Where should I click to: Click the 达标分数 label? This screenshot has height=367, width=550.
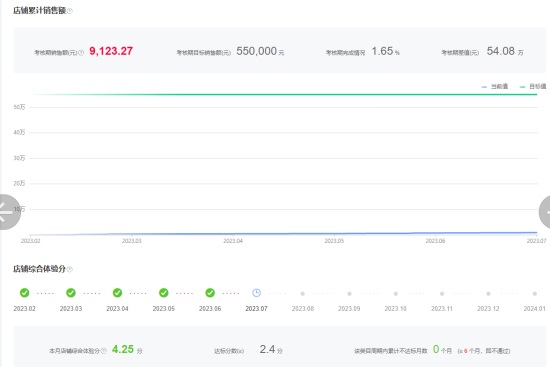[x=229, y=351]
